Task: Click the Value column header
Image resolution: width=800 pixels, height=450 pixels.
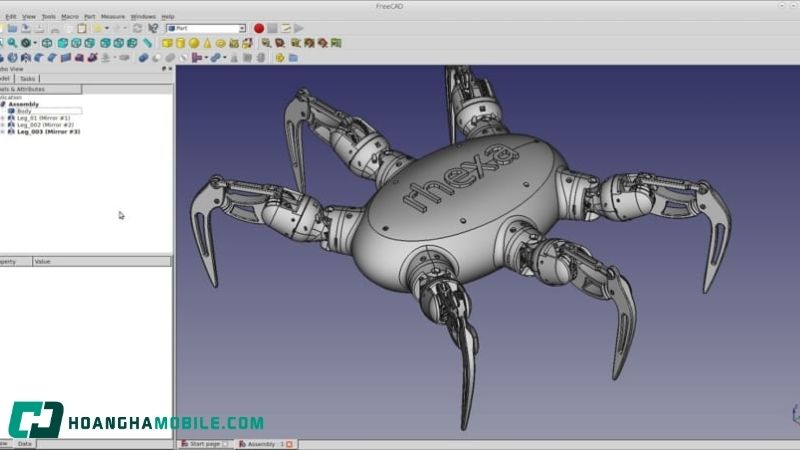Action: 43,261
